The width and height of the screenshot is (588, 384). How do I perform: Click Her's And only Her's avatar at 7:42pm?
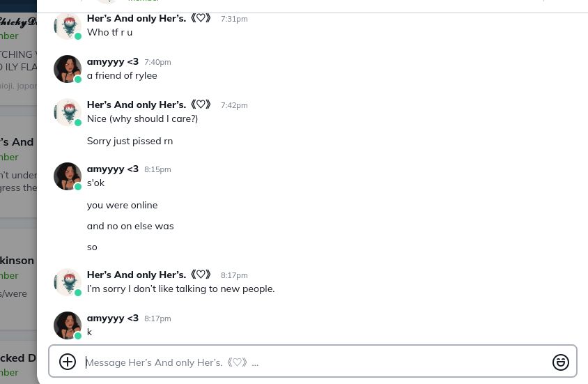(68, 112)
